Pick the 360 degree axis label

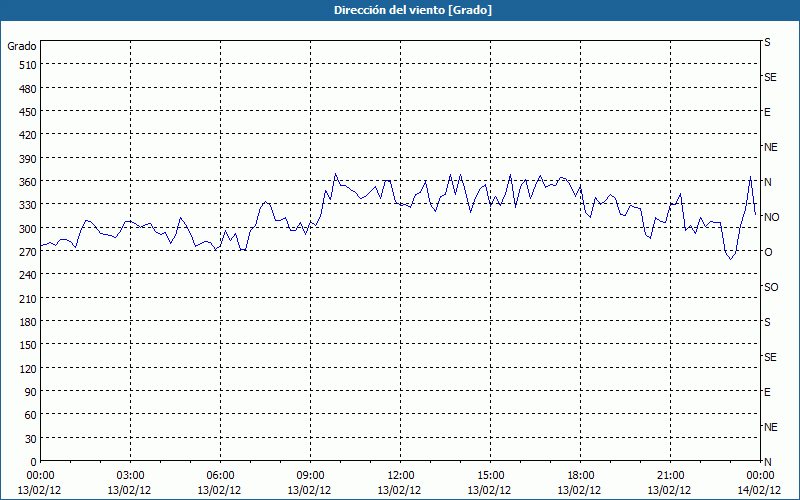pos(28,182)
